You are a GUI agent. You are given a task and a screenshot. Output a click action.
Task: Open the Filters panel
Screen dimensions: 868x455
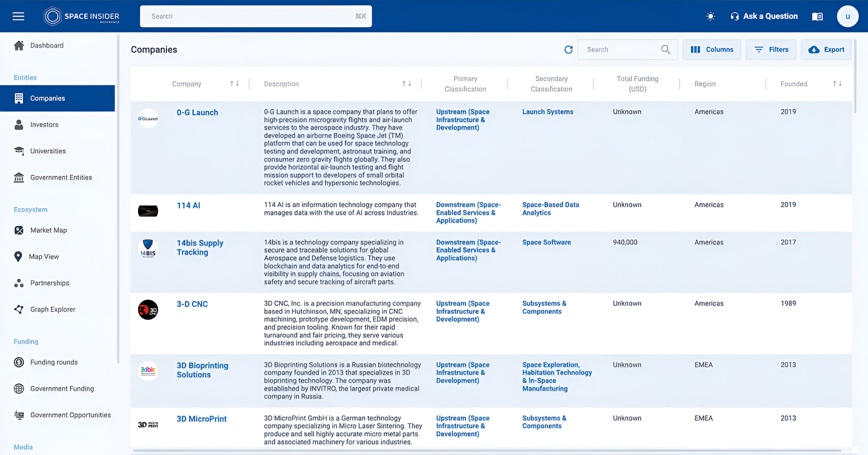click(771, 50)
